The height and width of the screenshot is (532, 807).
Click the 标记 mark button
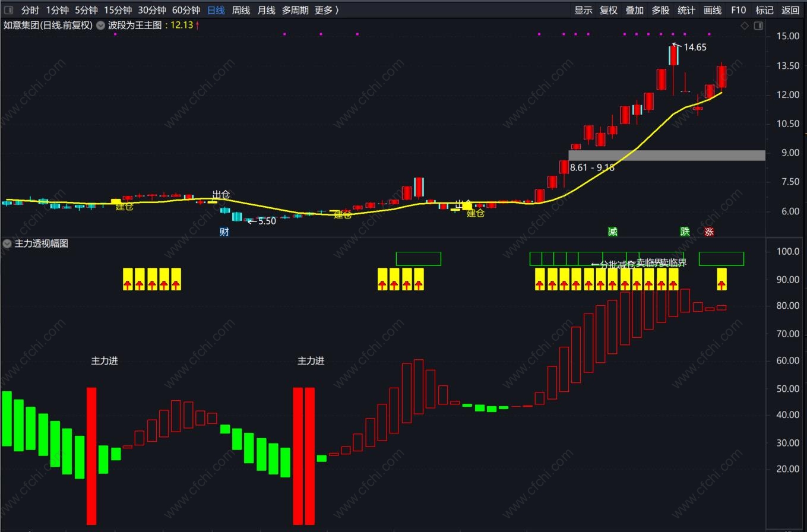[764, 10]
